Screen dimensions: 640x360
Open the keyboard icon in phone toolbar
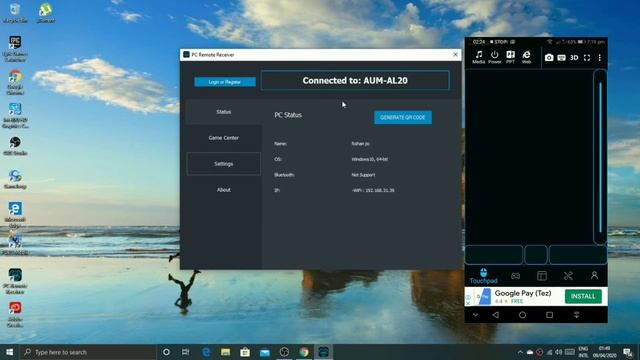click(x=562, y=58)
